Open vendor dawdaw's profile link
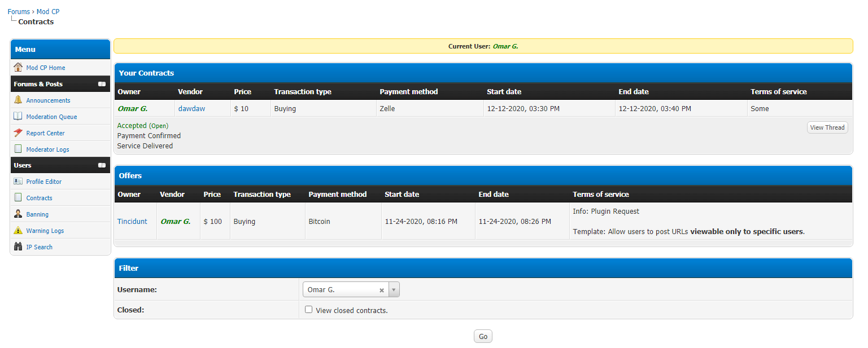The width and height of the screenshot is (868, 348). click(191, 109)
